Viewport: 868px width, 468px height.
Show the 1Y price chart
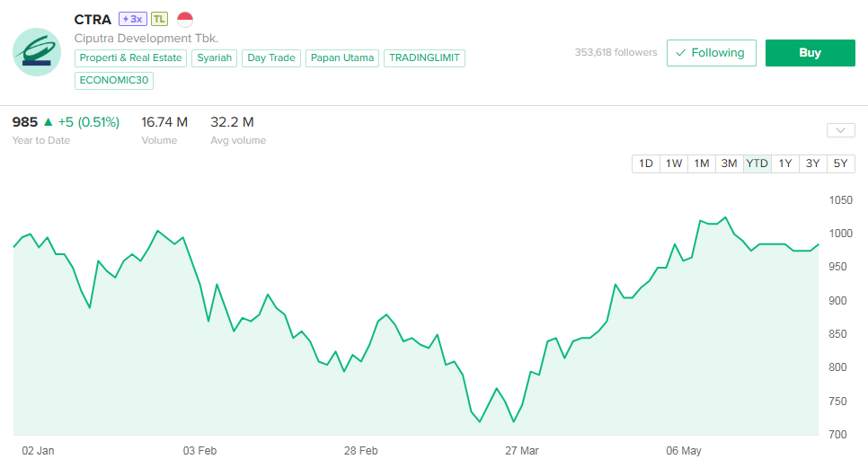[x=785, y=163]
